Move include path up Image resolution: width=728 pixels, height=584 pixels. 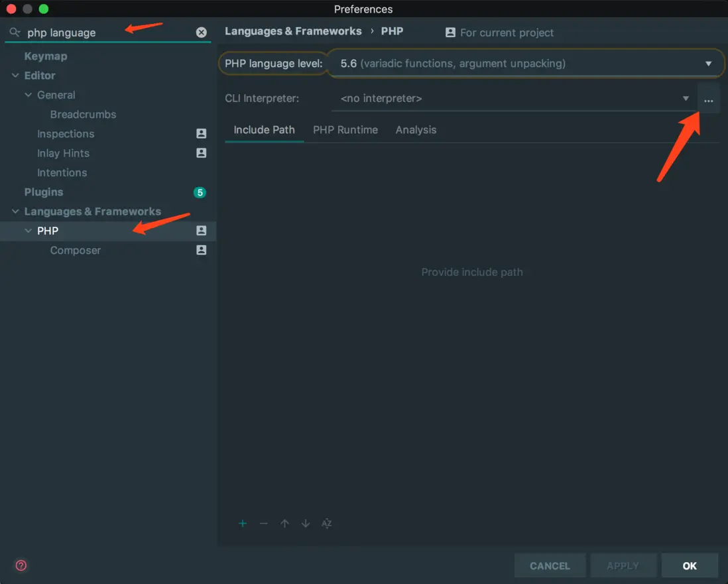[284, 524]
